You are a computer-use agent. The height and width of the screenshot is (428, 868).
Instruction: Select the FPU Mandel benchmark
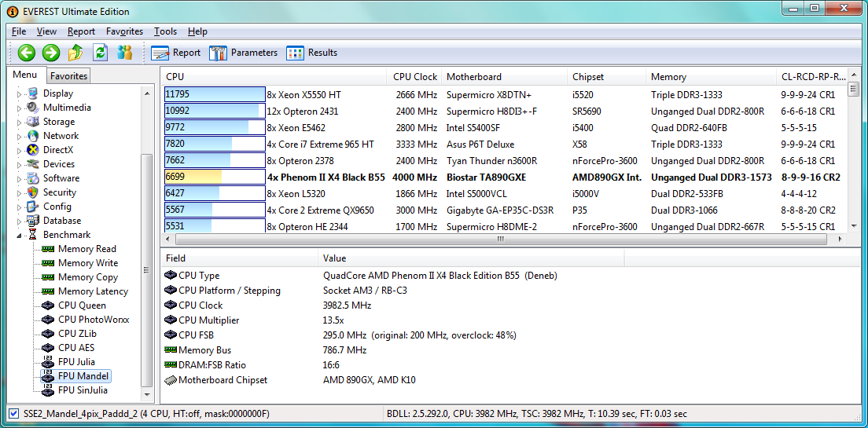[x=83, y=376]
